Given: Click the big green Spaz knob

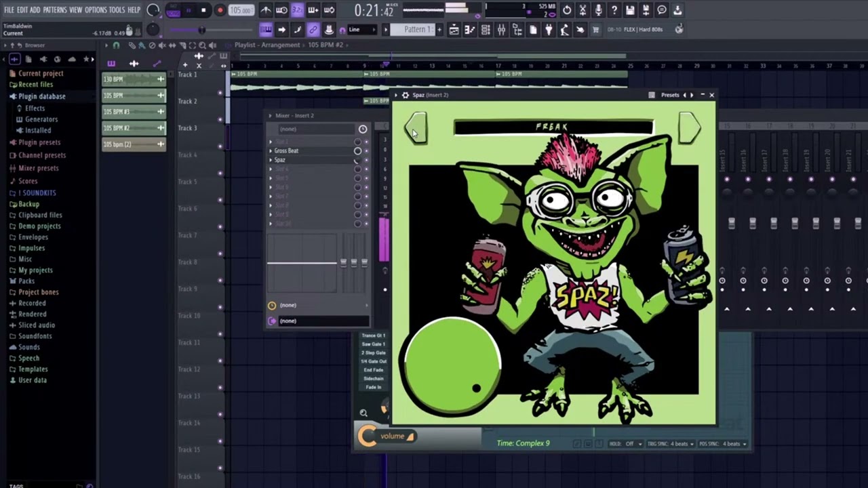Looking at the screenshot, I should (452, 366).
